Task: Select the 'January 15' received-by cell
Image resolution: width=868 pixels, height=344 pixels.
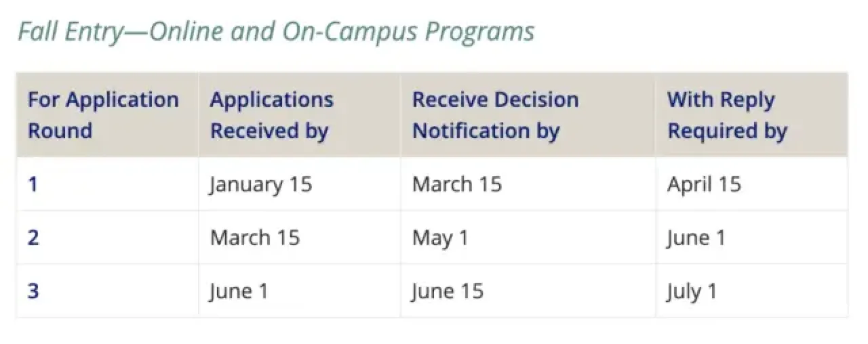Action: (x=261, y=184)
